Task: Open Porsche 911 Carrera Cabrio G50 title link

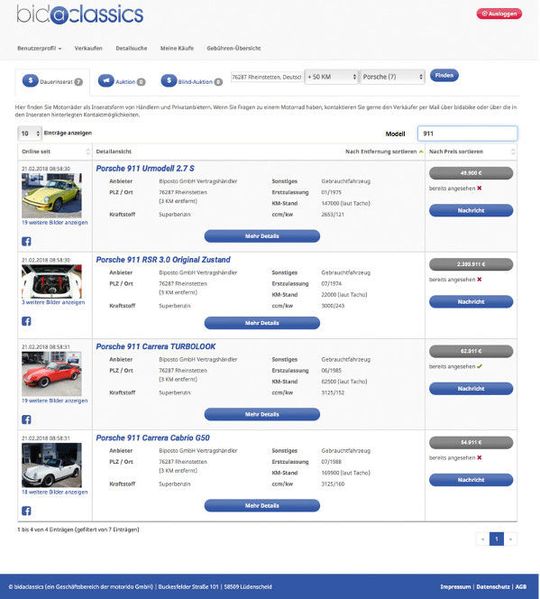Action: tap(153, 438)
